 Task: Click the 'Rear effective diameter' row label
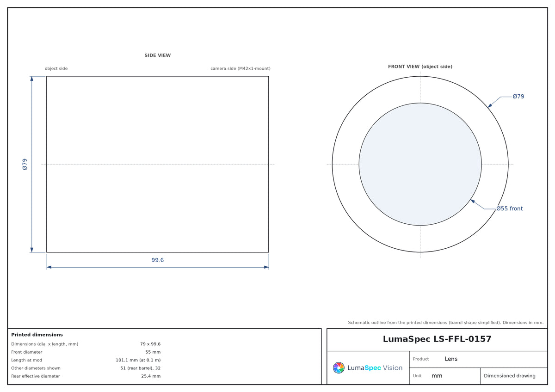(x=36, y=376)
